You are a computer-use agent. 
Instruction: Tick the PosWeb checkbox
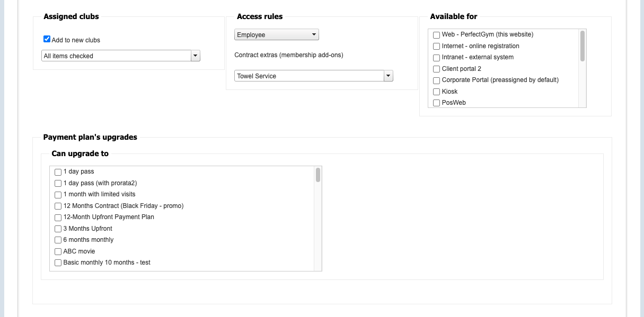pyautogui.click(x=436, y=103)
